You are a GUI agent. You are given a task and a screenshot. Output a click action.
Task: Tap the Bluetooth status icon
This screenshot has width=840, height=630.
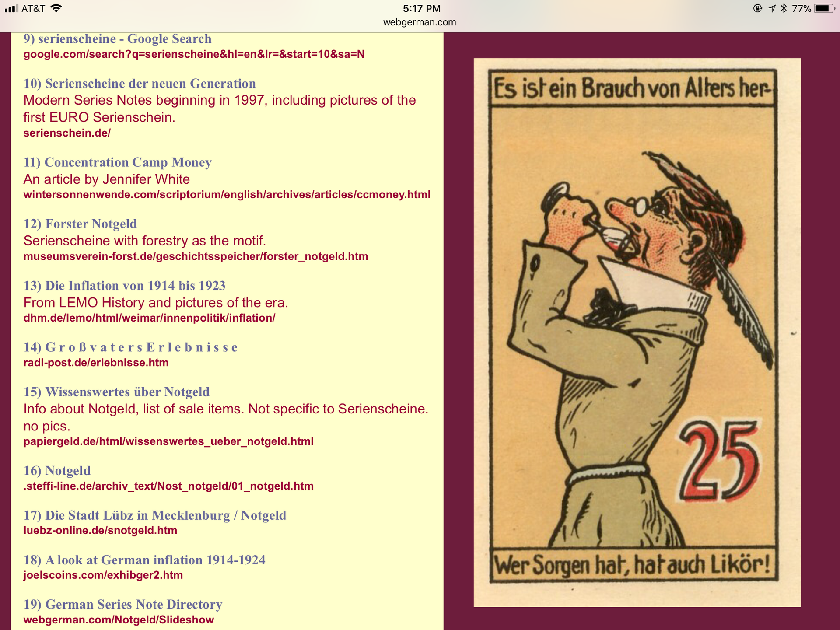784,8
